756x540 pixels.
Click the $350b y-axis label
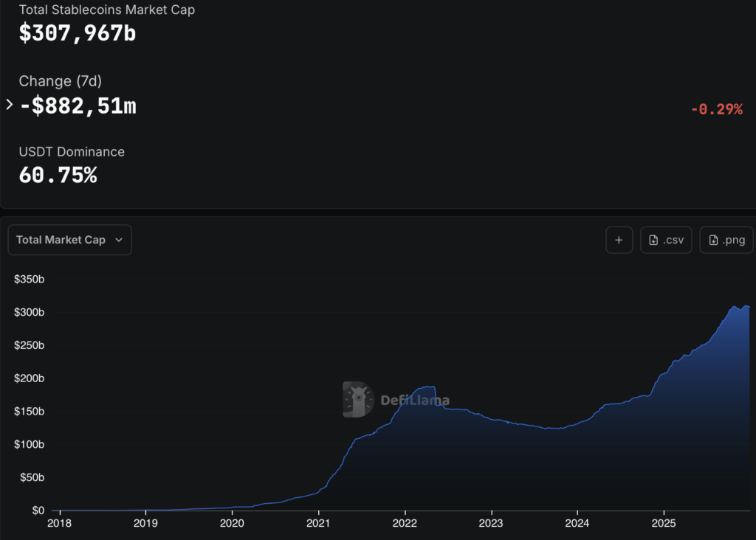pyautogui.click(x=29, y=280)
